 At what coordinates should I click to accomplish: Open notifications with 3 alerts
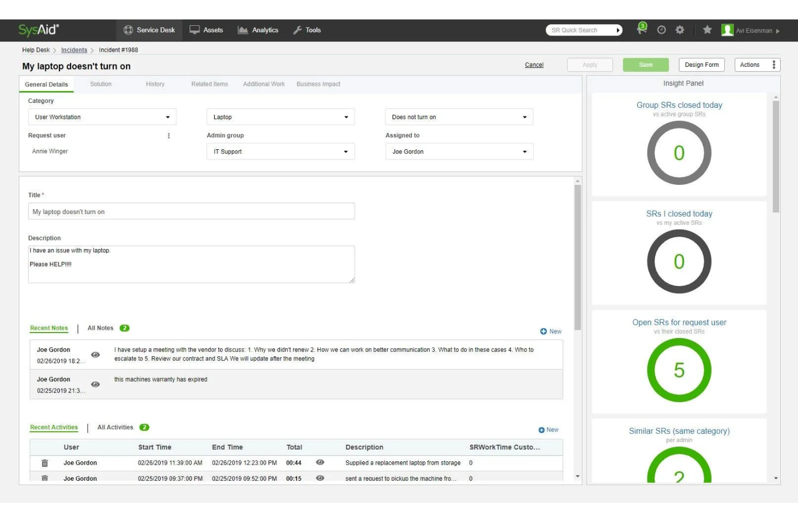641,30
